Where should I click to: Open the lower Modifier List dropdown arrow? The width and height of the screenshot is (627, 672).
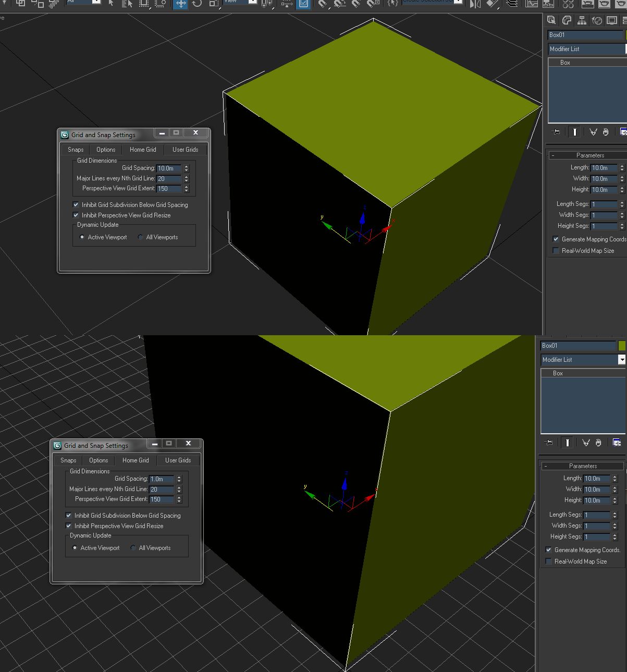[621, 360]
